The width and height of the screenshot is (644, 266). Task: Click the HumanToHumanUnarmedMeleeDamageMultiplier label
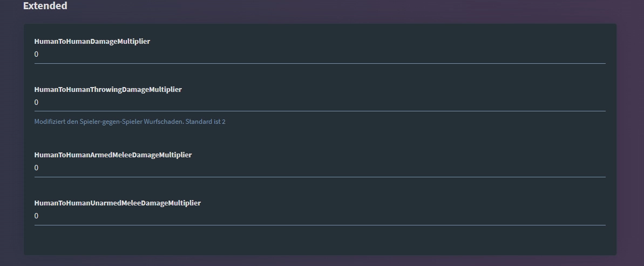(x=117, y=203)
